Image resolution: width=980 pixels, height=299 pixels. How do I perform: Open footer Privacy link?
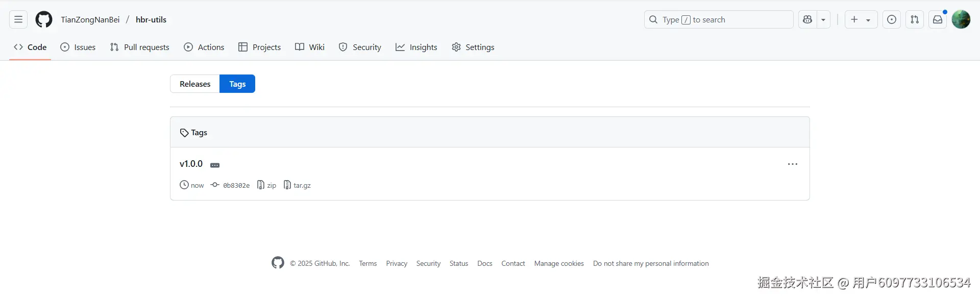coord(397,263)
